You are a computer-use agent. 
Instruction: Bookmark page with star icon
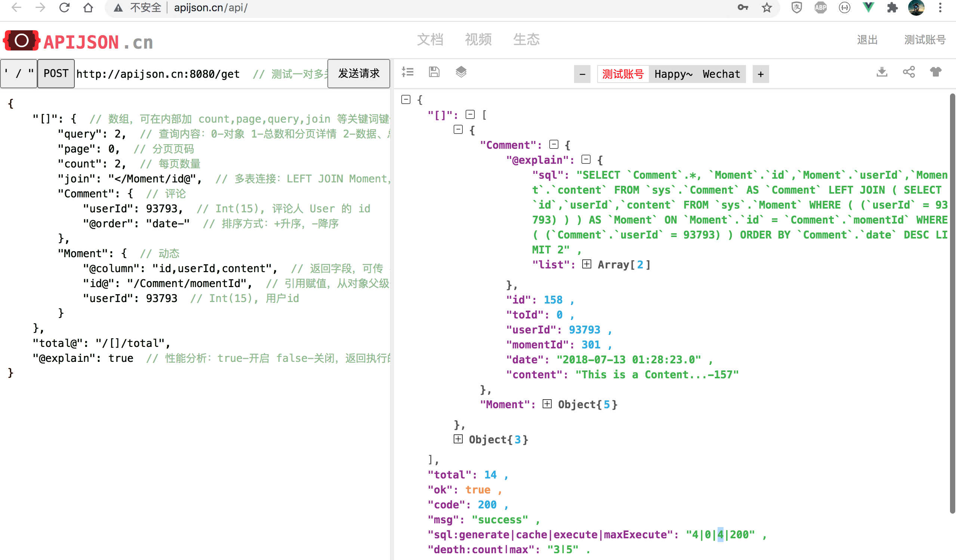click(767, 7)
